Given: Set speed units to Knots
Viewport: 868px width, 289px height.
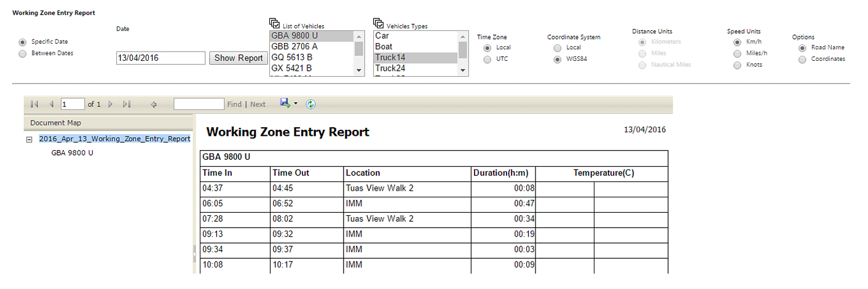Looking at the screenshot, I should coord(737,65).
